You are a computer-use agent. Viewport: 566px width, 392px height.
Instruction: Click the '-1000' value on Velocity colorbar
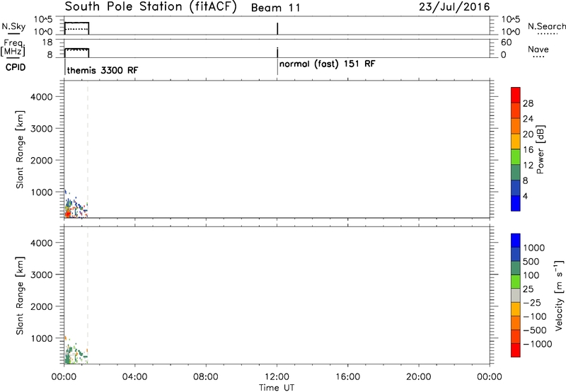tap(537, 344)
